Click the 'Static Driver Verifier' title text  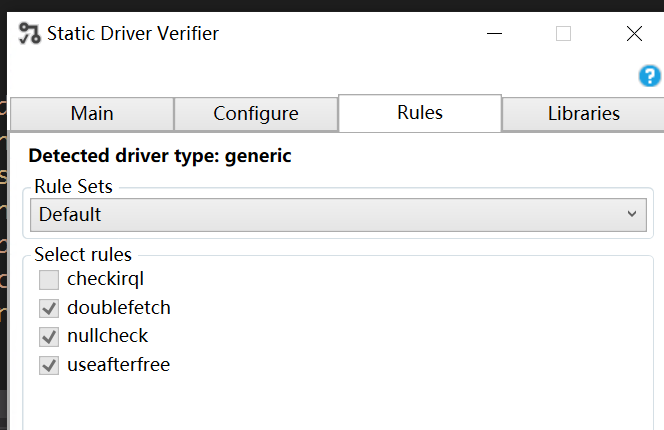133,33
